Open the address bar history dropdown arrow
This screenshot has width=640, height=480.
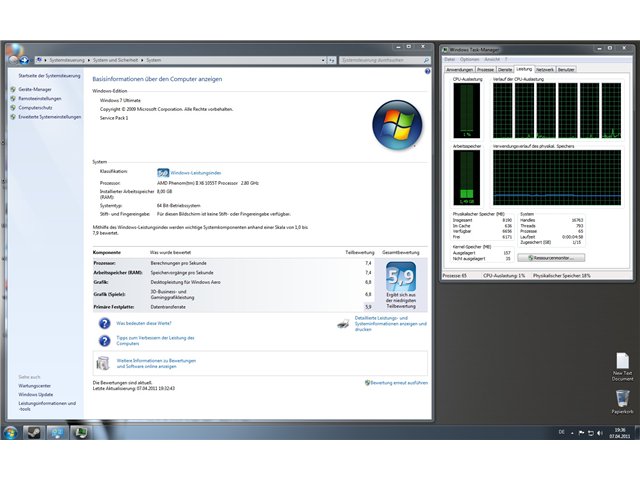pos(323,60)
